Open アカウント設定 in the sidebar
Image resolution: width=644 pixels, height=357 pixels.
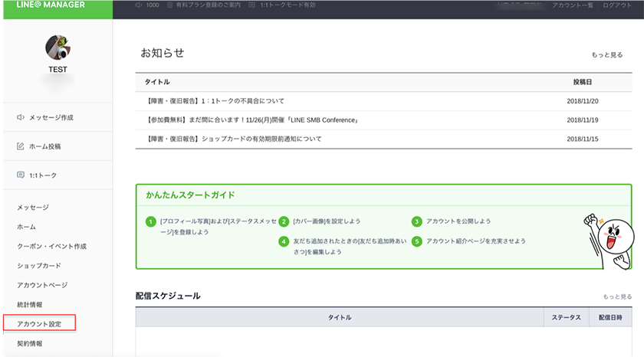[x=40, y=323]
